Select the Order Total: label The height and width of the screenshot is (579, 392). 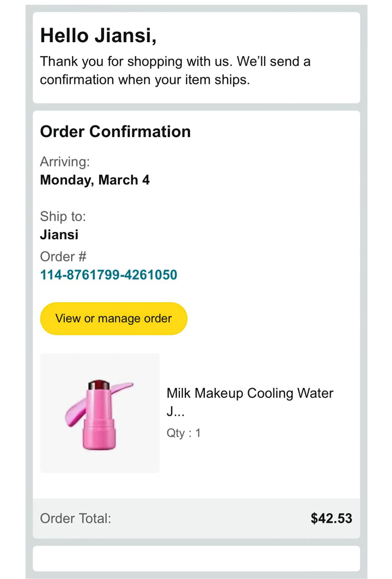click(75, 518)
